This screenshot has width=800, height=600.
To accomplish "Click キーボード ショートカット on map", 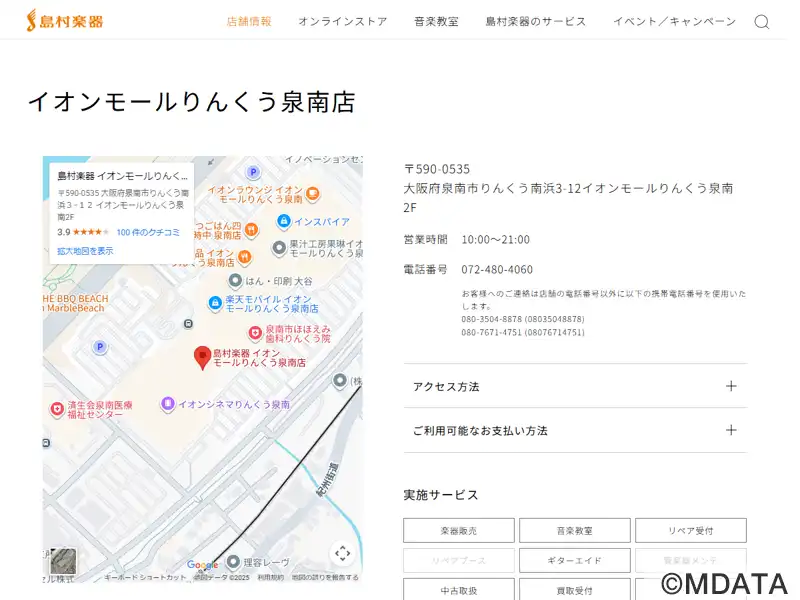I will 145,578.
